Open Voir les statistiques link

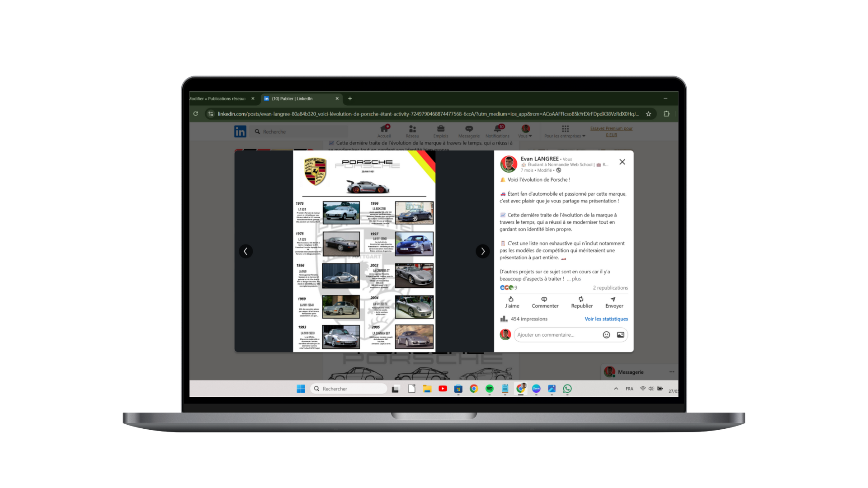[x=606, y=319]
